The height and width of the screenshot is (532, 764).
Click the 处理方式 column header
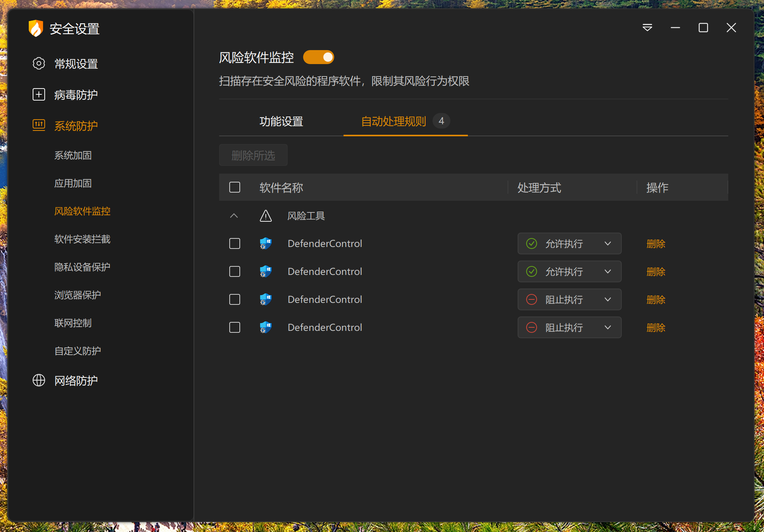tap(539, 188)
